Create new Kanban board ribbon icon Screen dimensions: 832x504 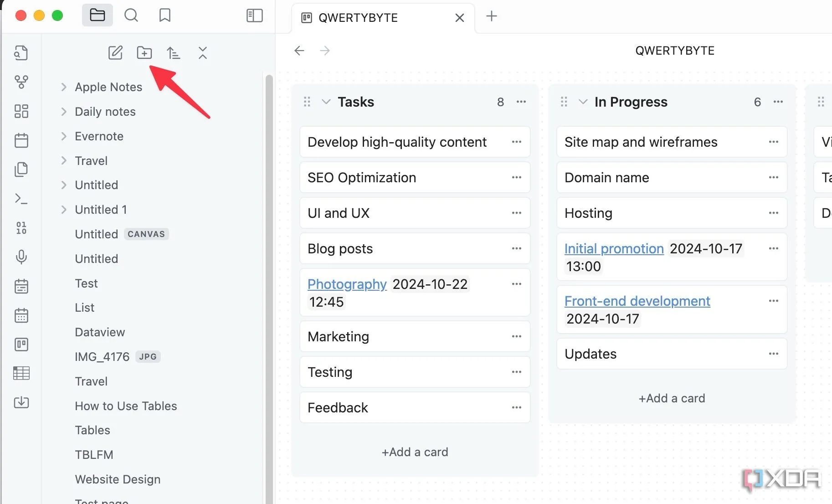point(21,345)
